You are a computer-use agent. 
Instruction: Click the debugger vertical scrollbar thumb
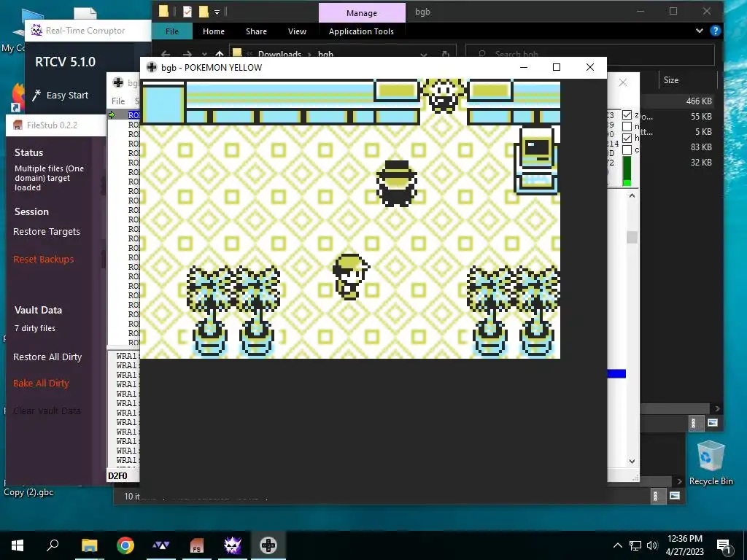[x=632, y=237]
